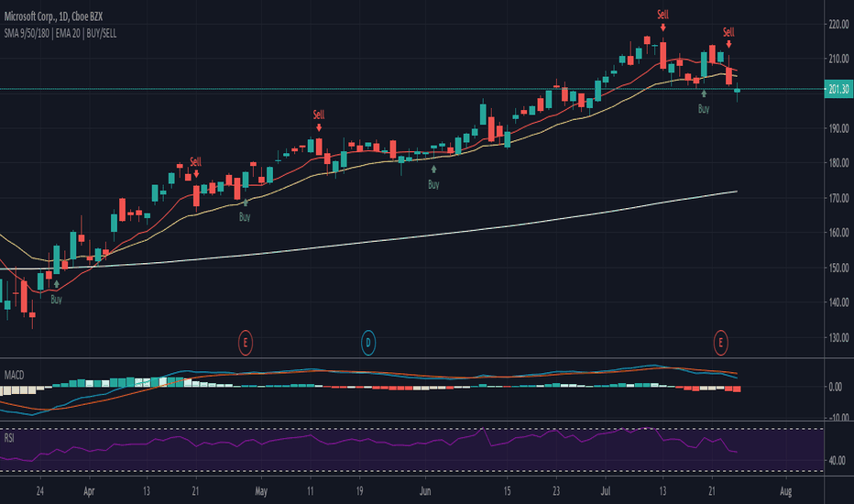This screenshot has width=854, height=504.
Task: Click the left earnings E marker near May
Action: 245,343
